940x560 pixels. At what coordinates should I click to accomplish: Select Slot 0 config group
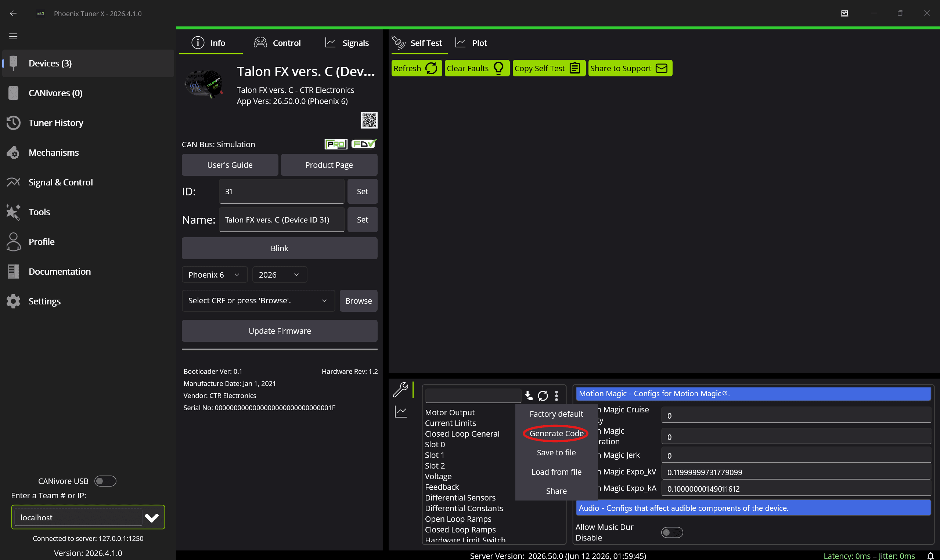point(435,444)
